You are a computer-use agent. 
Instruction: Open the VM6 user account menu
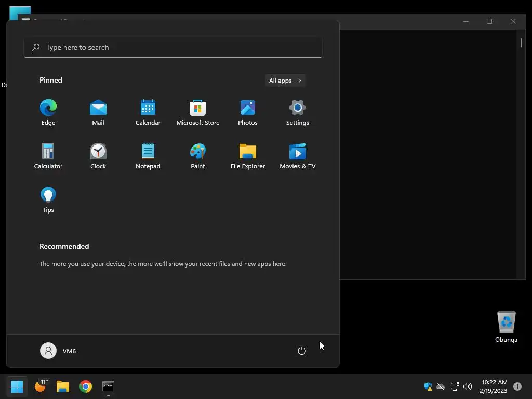pos(58,351)
